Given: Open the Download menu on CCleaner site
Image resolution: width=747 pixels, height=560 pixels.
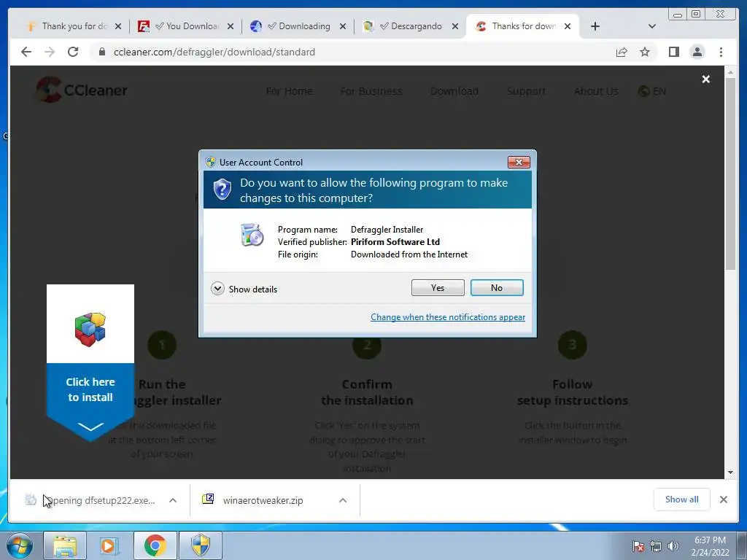Looking at the screenshot, I should point(454,91).
